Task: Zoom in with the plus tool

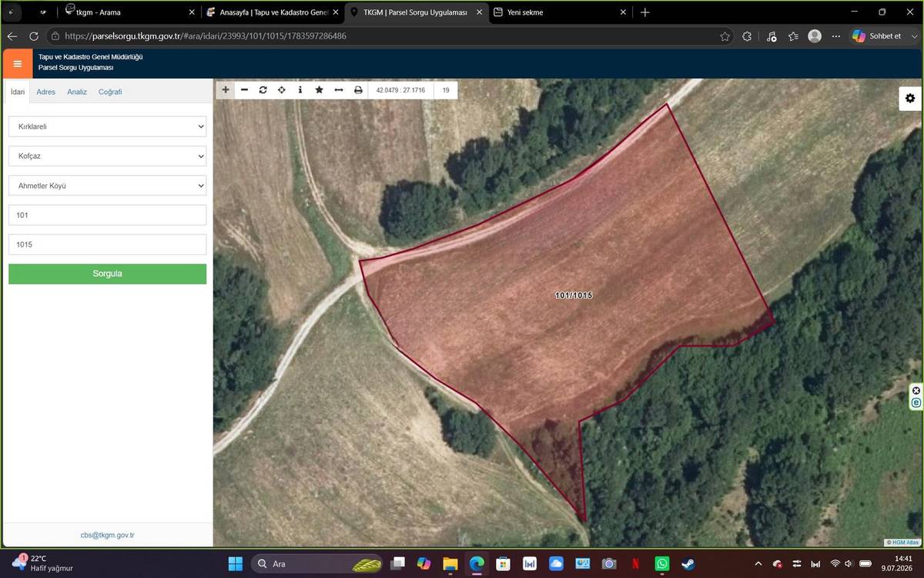Action: point(226,90)
